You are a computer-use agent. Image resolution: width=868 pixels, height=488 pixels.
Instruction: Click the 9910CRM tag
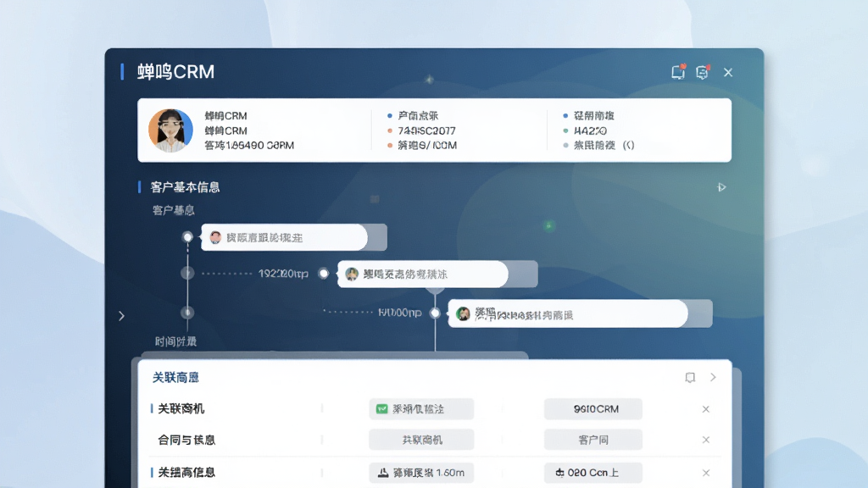click(x=593, y=409)
